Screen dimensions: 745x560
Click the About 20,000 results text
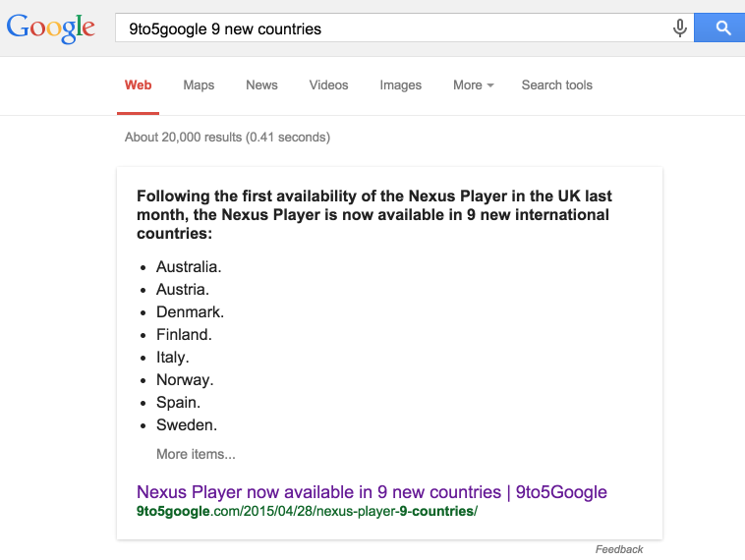coord(227,138)
